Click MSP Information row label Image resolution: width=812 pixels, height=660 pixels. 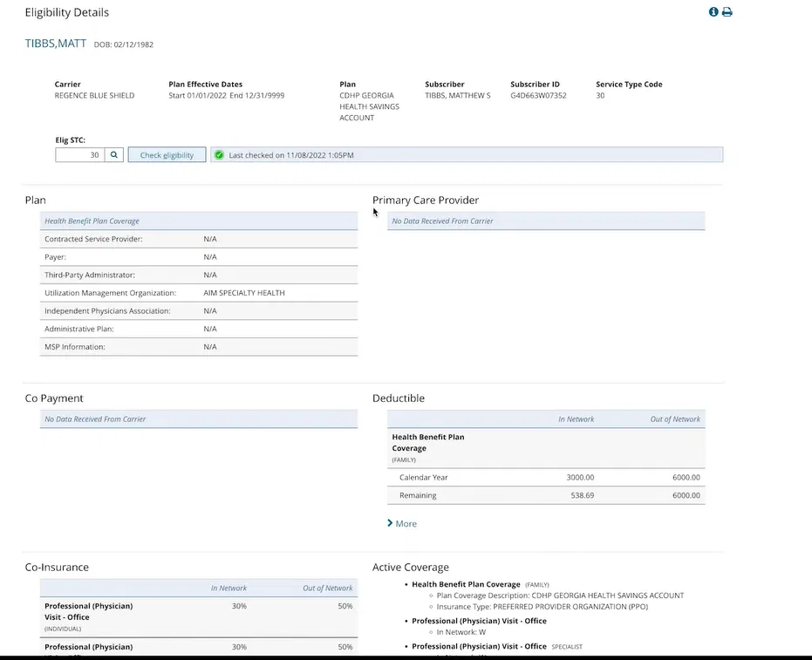pyautogui.click(x=75, y=347)
